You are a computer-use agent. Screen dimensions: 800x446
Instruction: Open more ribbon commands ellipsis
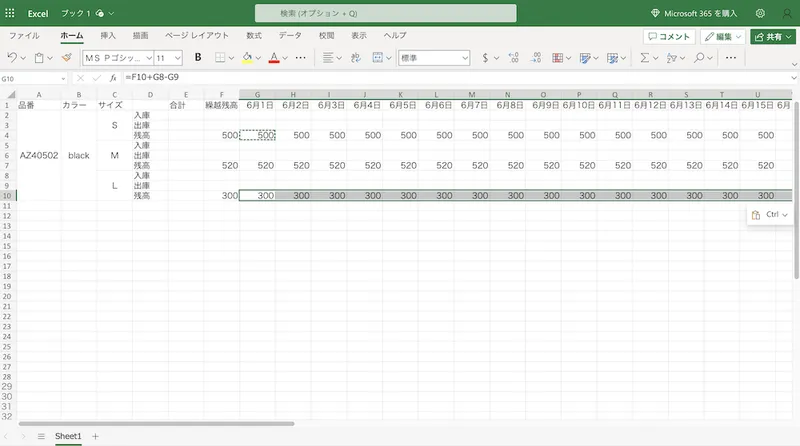click(731, 58)
